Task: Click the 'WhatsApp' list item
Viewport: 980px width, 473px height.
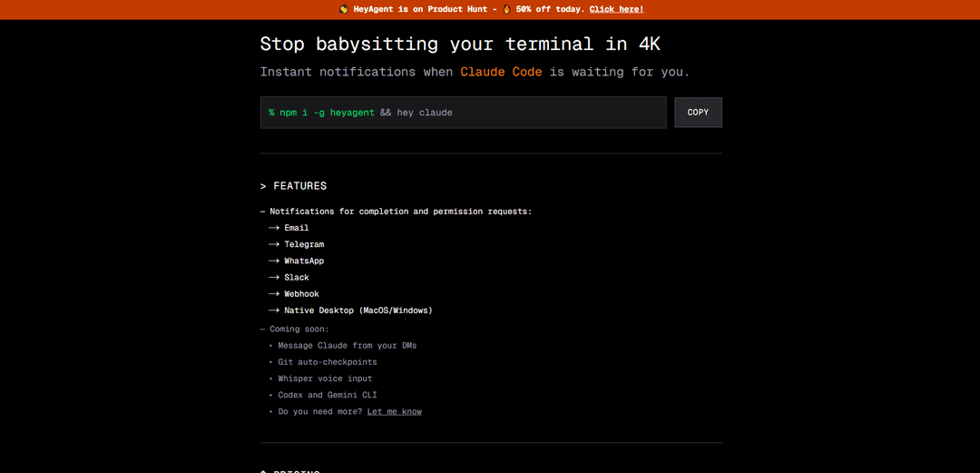Action: point(304,261)
